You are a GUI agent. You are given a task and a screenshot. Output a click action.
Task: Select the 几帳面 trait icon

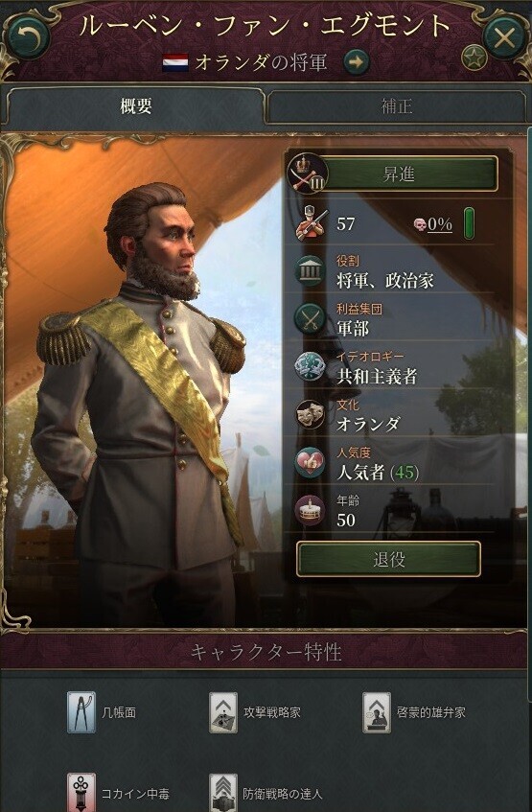pos(81,712)
